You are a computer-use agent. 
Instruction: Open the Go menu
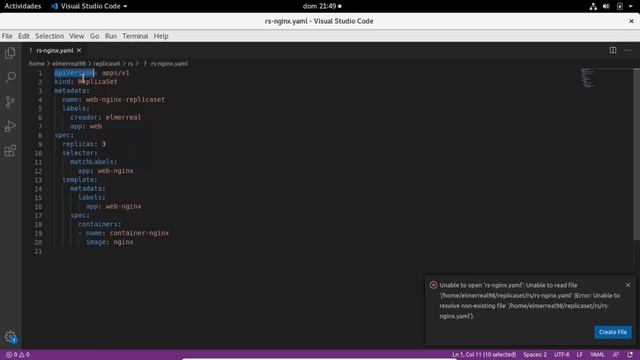94,36
